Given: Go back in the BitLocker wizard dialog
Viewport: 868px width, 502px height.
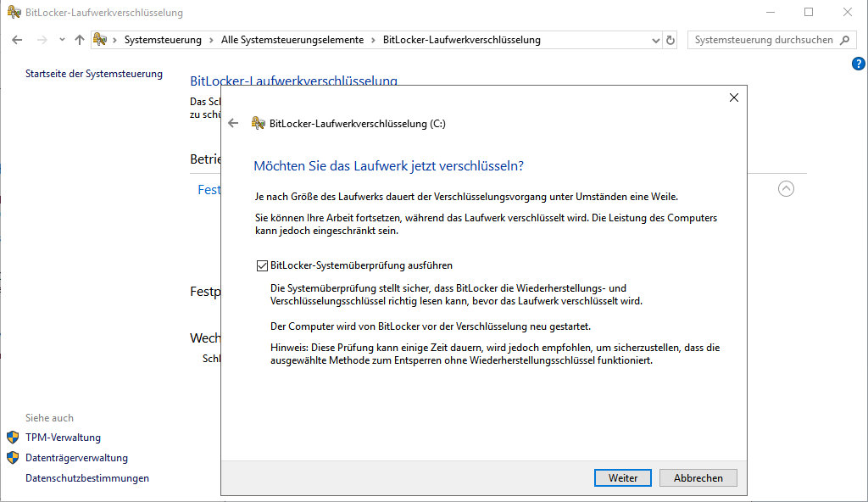Looking at the screenshot, I should [233, 124].
